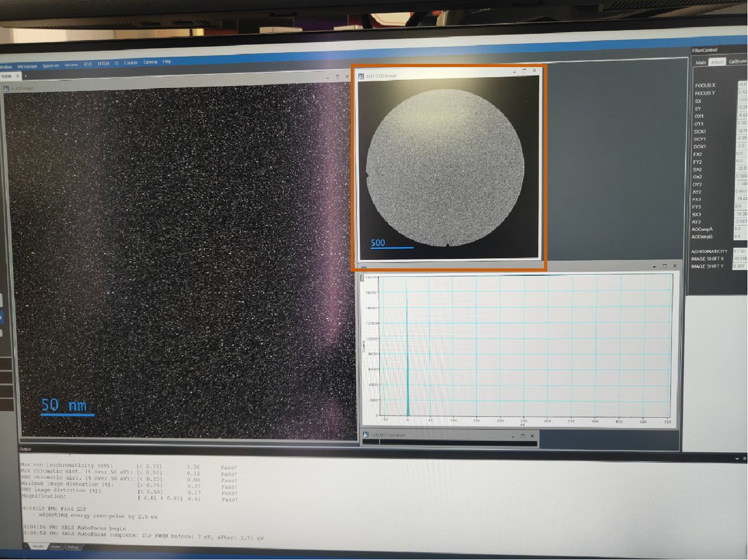Open the Spectrum menu

click(x=50, y=63)
